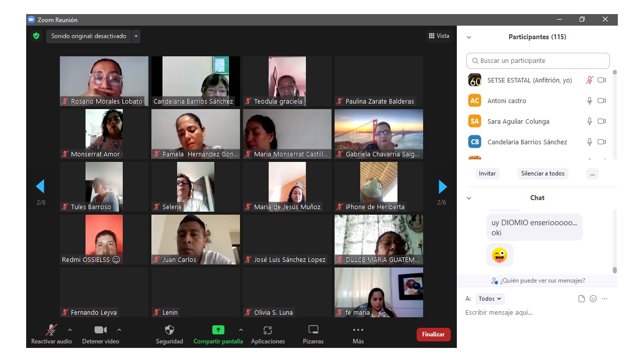Click the uy DIOMIO enserio chat message
The width and height of the screenshot is (644, 362).
tap(534, 227)
